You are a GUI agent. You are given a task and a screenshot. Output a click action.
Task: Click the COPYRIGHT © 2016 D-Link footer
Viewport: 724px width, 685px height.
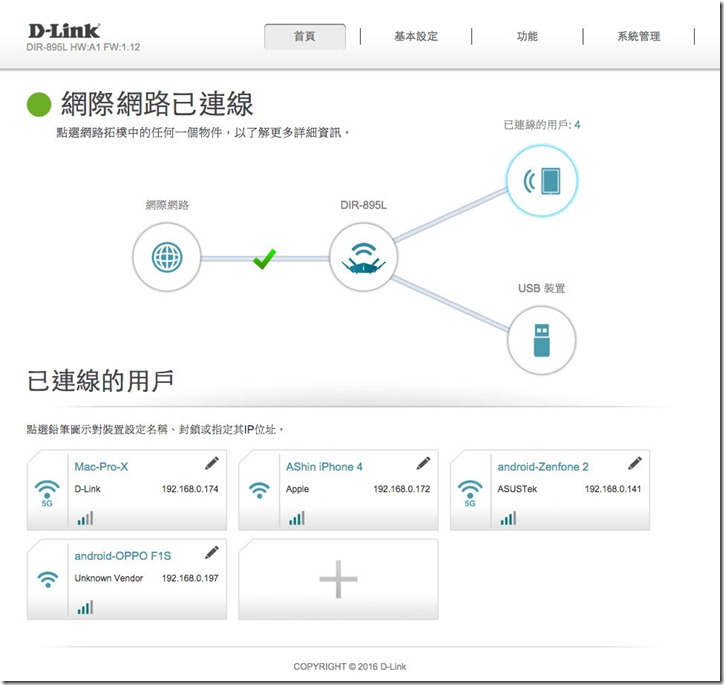[350, 667]
